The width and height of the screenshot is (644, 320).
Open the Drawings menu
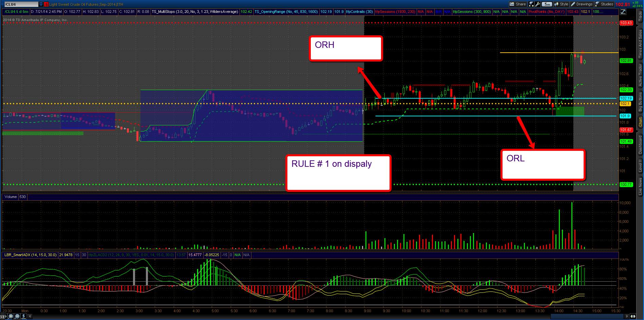pos(582,4)
